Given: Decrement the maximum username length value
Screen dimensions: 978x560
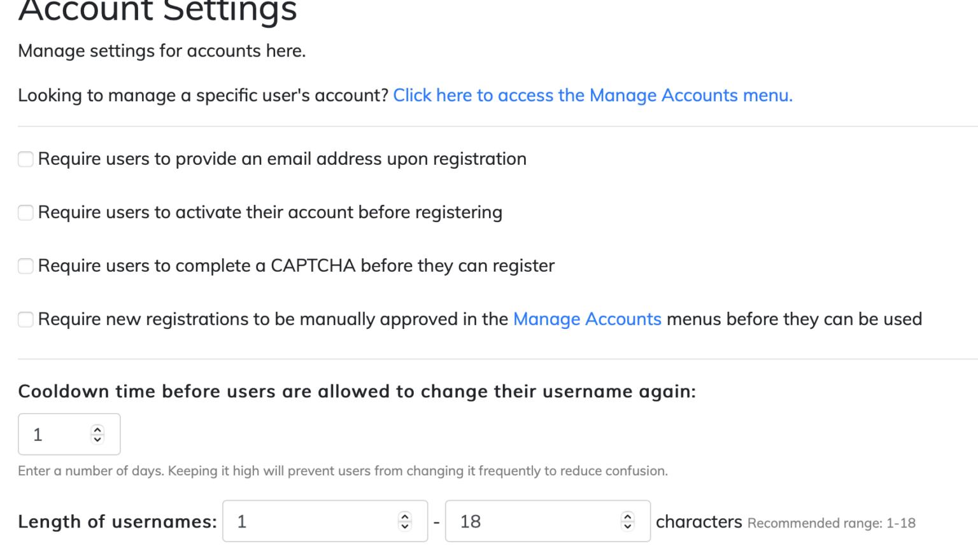Looking at the screenshot, I should (628, 526).
